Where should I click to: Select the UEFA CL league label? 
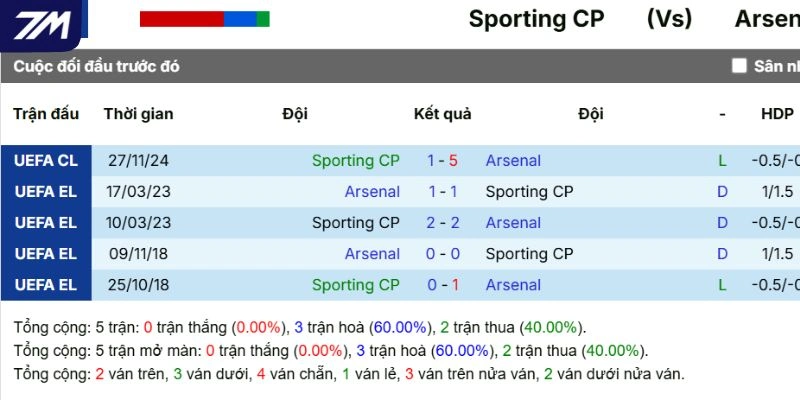click(46, 160)
